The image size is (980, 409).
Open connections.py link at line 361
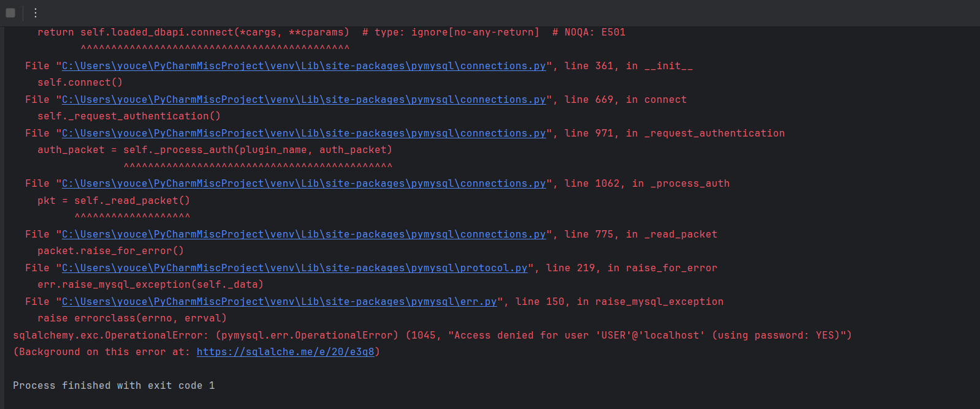click(x=303, y=66)
